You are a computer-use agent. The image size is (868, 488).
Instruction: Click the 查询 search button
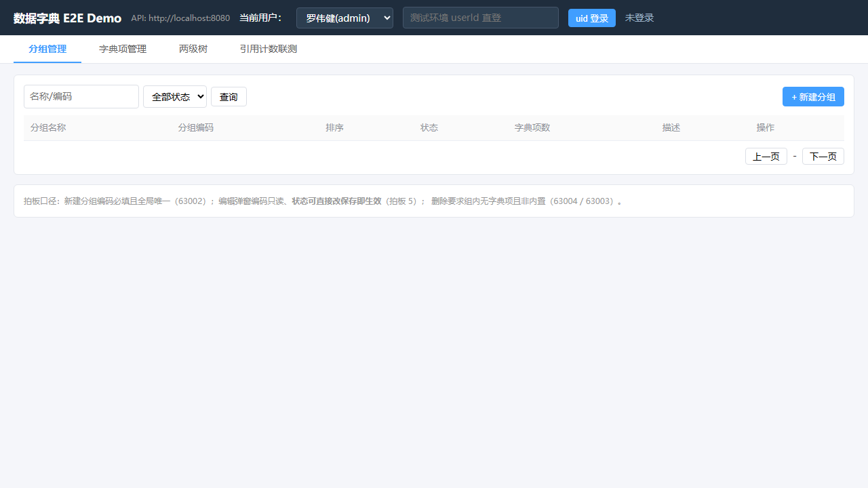(229, 97)
